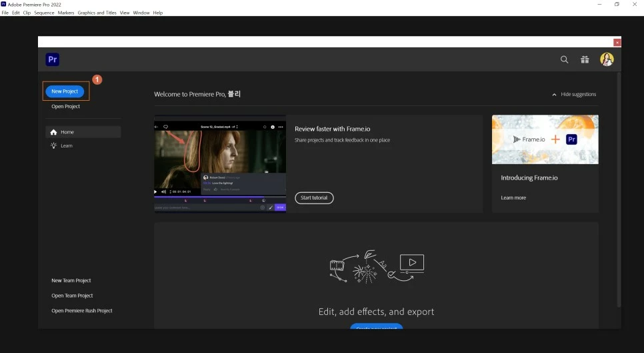Click Open Project link
The image size is (644, 353).
point(66,107)
